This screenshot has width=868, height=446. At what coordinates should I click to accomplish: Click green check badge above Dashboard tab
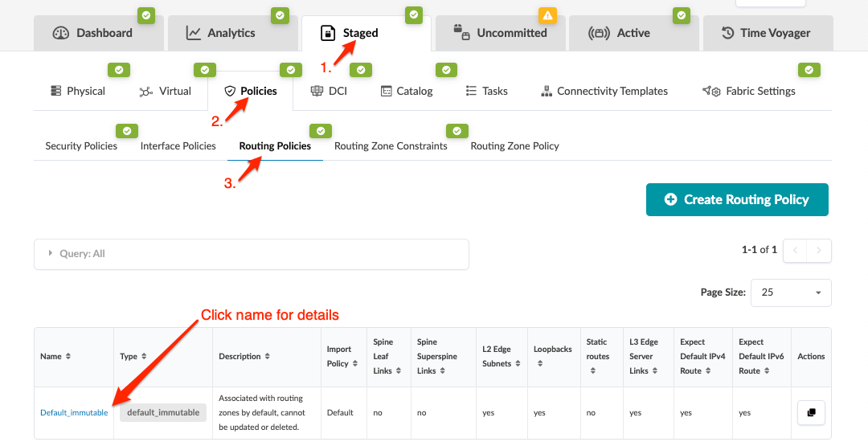pos(145,14)
